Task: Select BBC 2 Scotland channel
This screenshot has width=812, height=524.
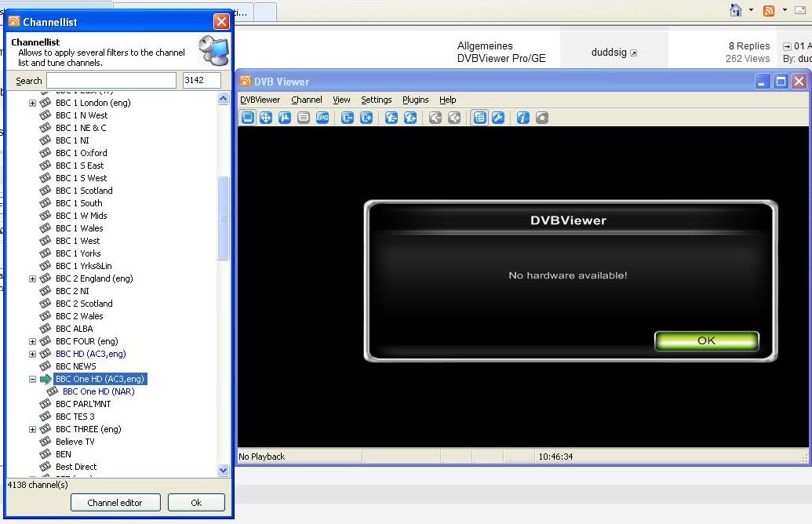Action: pyautogui.click(x=84, y=304)
